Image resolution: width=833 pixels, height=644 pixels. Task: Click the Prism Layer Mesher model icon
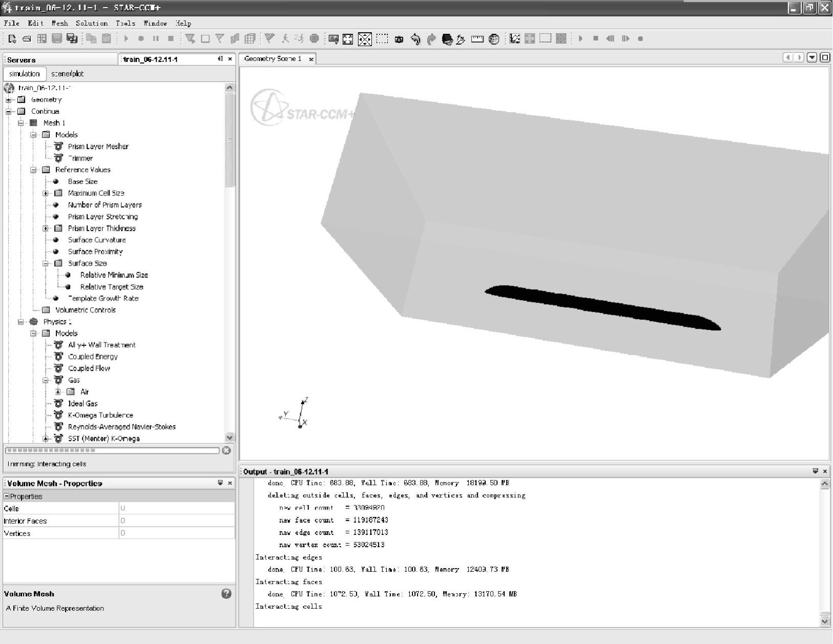click(x=58, y=146)
